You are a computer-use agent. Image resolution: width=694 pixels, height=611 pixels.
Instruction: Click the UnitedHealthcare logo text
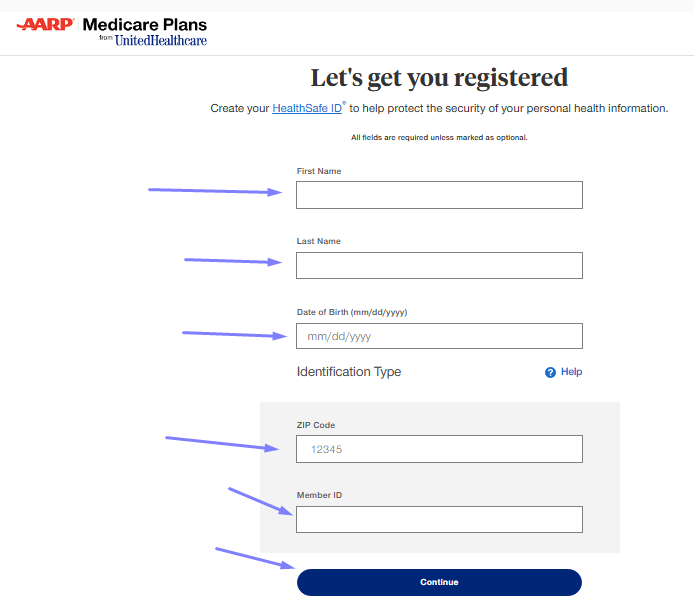click(x=161, y=41)
